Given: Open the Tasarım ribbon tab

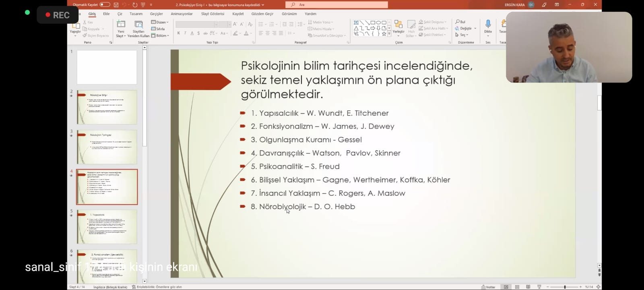Looking at the screenshot, I should [136, 14].
